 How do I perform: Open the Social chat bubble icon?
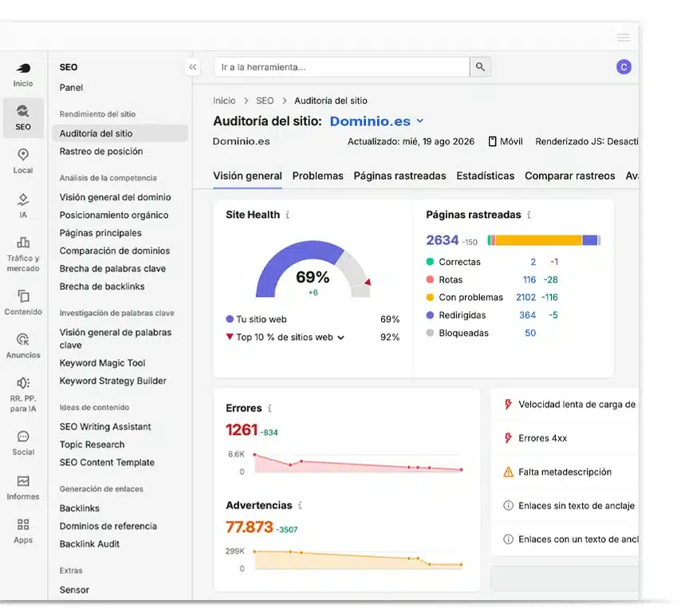[x=22, y=436]
